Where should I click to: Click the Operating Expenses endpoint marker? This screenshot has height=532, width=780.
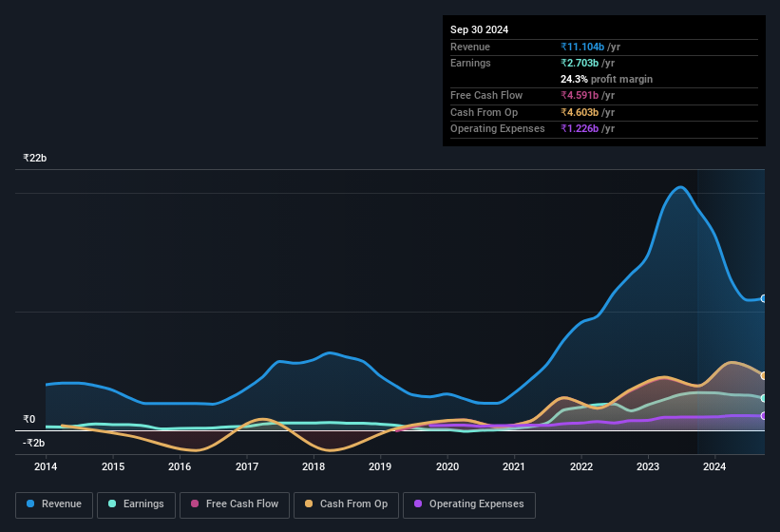point(764,416)
